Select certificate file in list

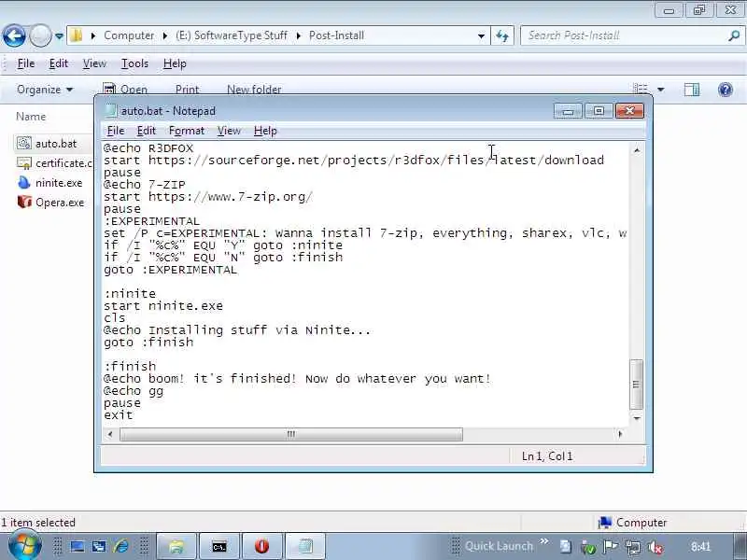point(55,163)
